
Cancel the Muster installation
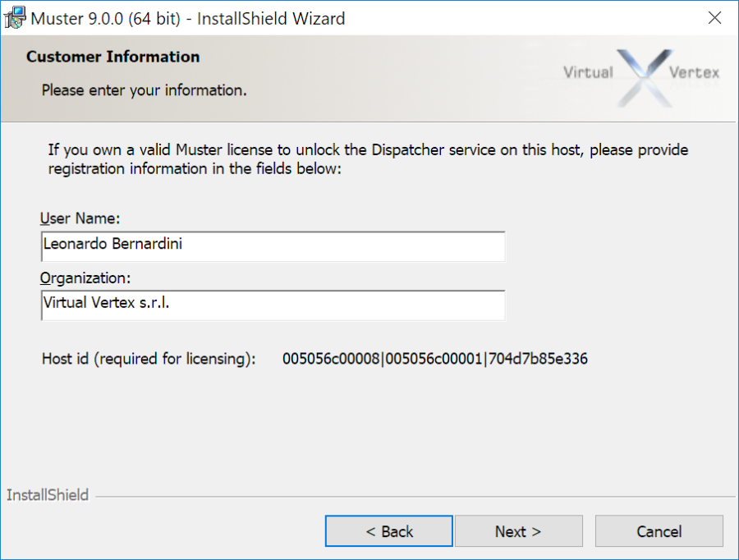point(659,530)
